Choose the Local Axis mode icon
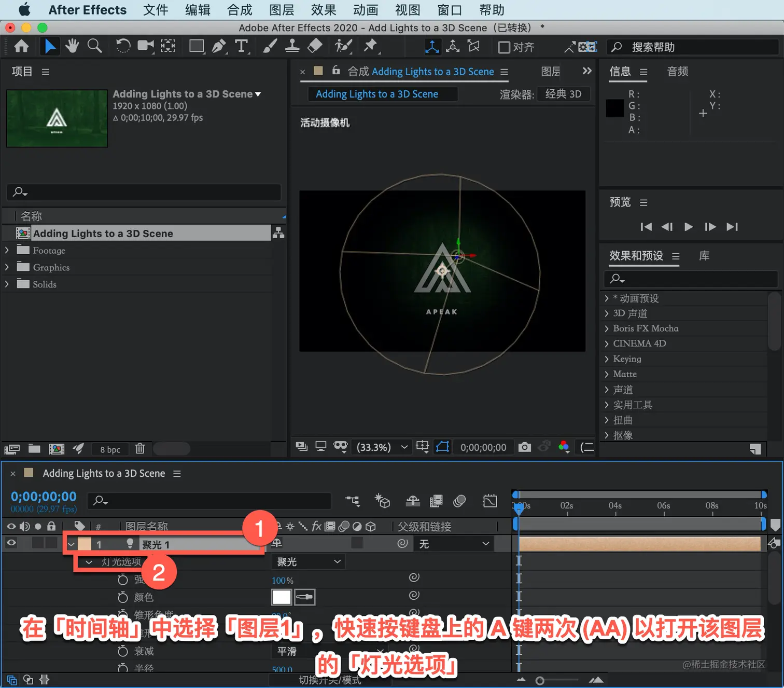Viewport: 784px width, 688px height. point(432,47)
